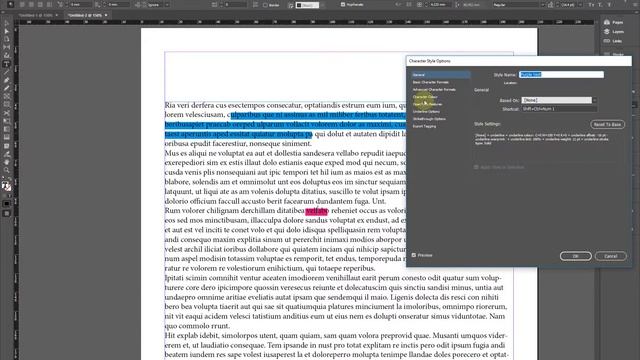Select the Hand tool
The image size is (640, 360).
pyautogui.click(x=7, y=162)
